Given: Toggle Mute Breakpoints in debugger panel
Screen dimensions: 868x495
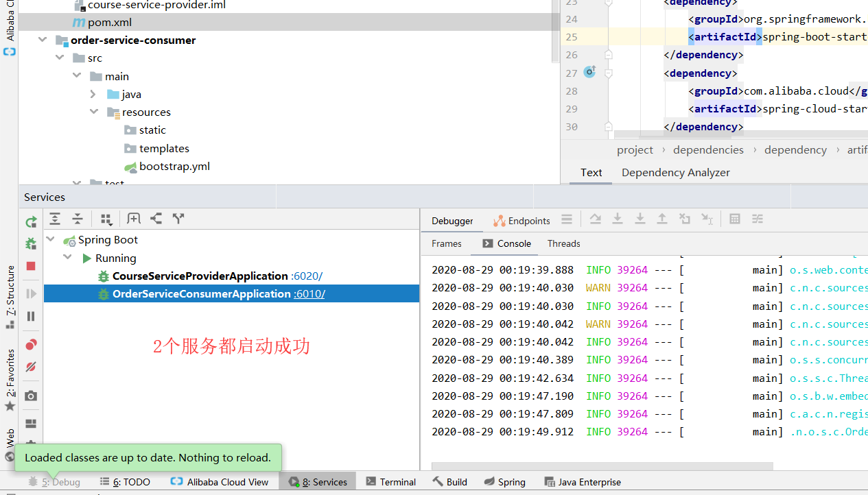Looking at the screenshot, I should 30,367.
